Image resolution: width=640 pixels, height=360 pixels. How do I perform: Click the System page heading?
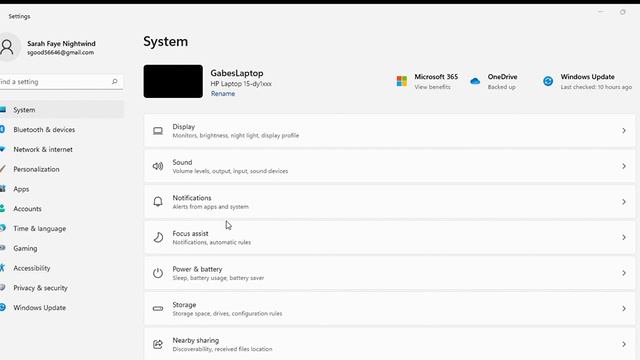165,42
